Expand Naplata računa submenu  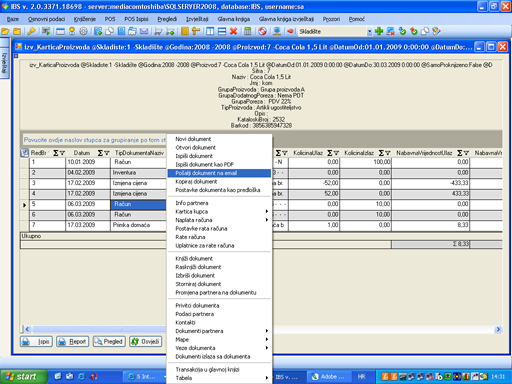click(x=266, y=220)
